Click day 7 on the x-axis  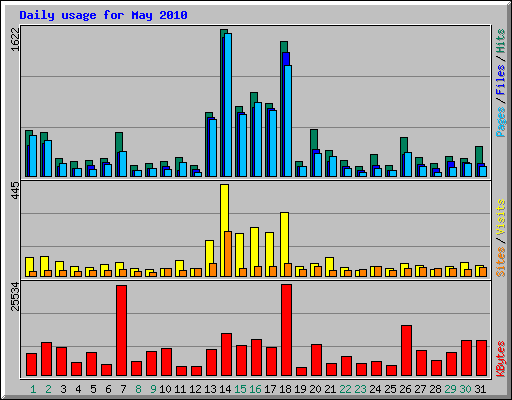pyautogui.click(x=123, y=389)
